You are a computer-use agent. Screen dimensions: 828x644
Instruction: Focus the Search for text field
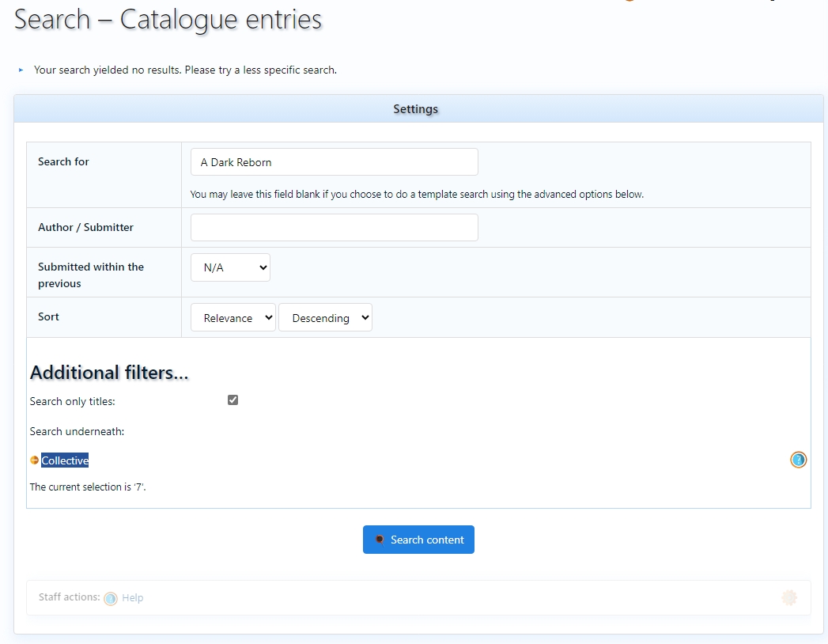[334, 162]
